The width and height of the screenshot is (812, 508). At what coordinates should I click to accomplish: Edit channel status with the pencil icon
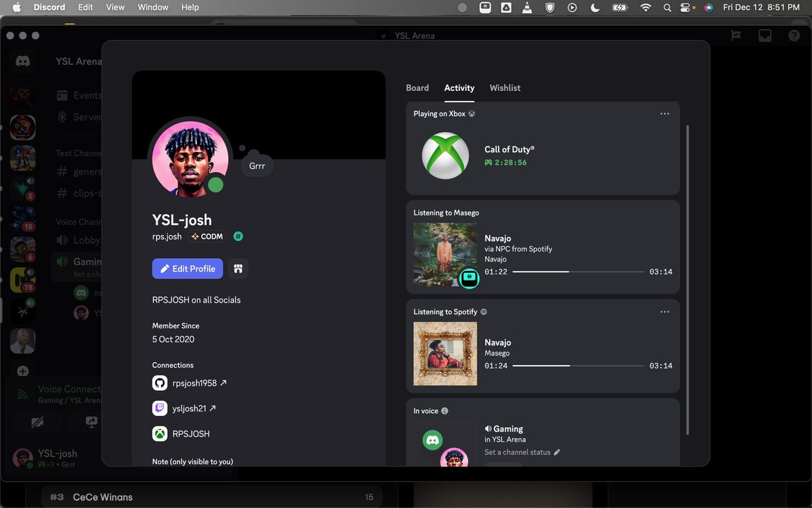557,452
